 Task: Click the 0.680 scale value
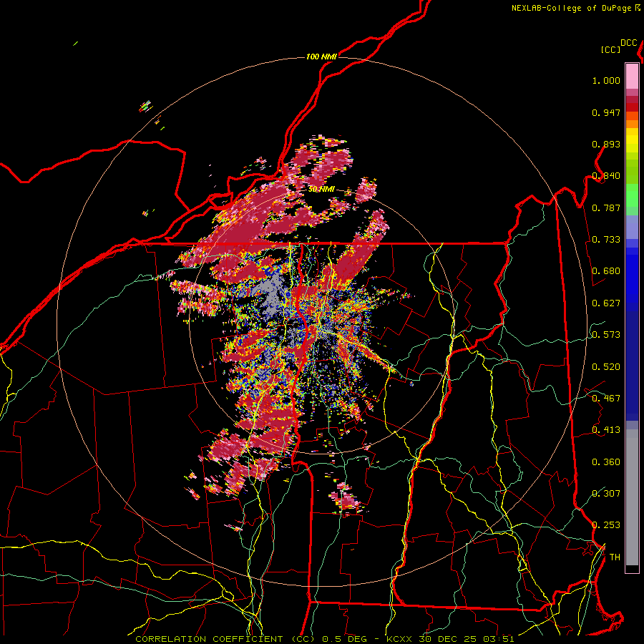point(606,271)
